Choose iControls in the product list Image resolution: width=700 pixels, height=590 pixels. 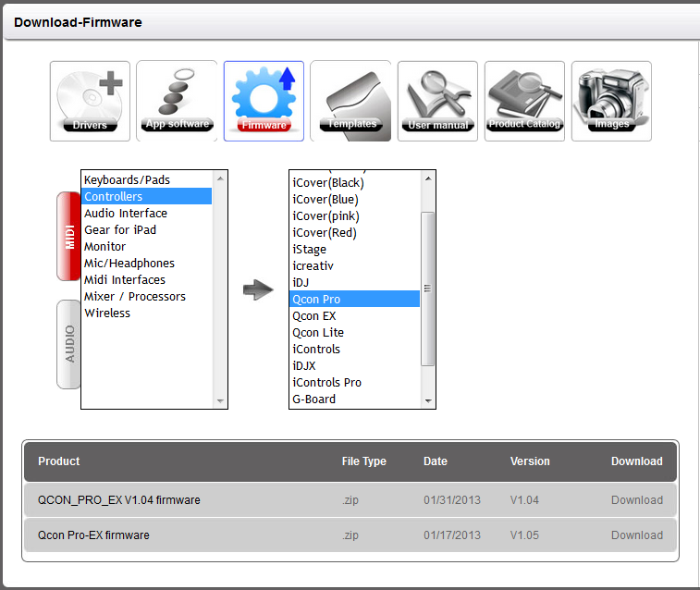pos(355,349)
